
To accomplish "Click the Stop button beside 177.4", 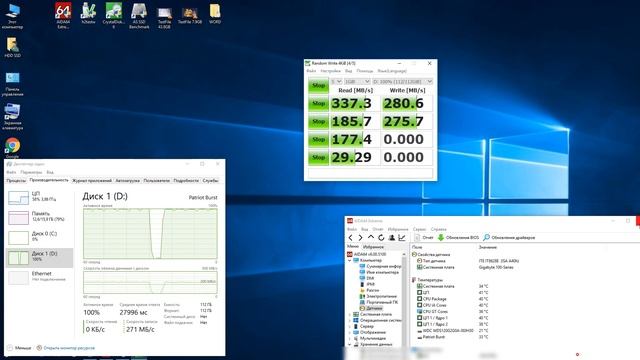I will pyautogui.click(x=318, y=140).
